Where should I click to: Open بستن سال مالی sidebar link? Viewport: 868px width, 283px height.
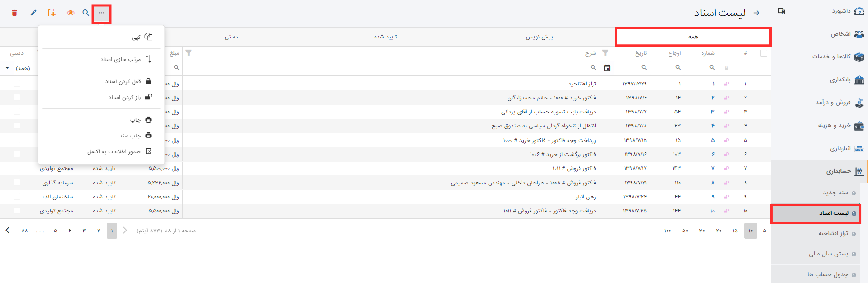(829, 254)
